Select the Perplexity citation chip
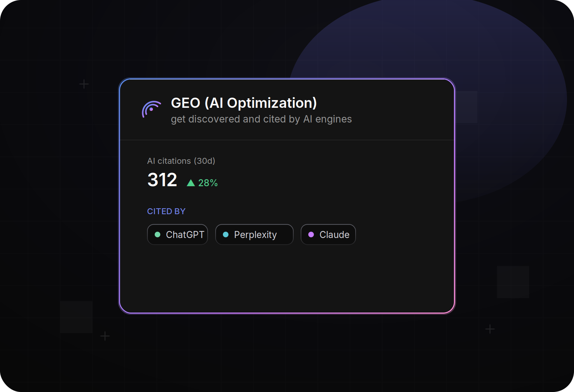 [254, 234]
